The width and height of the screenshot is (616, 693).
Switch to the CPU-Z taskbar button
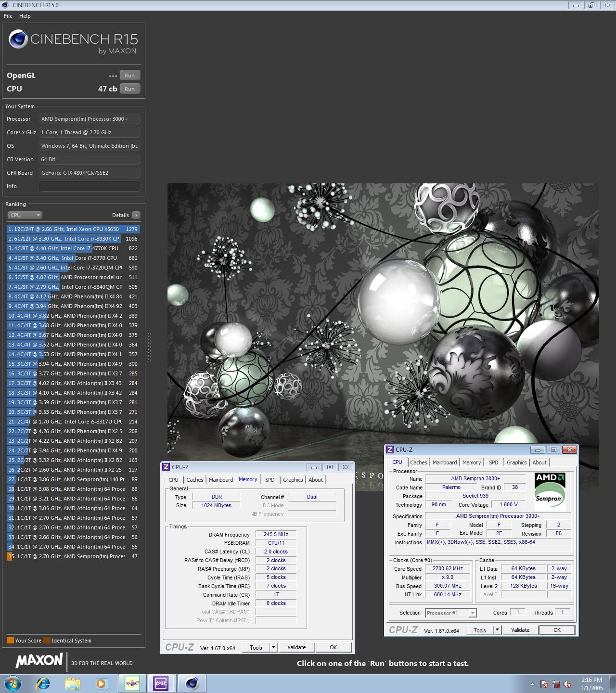click(x=161, y=683)
